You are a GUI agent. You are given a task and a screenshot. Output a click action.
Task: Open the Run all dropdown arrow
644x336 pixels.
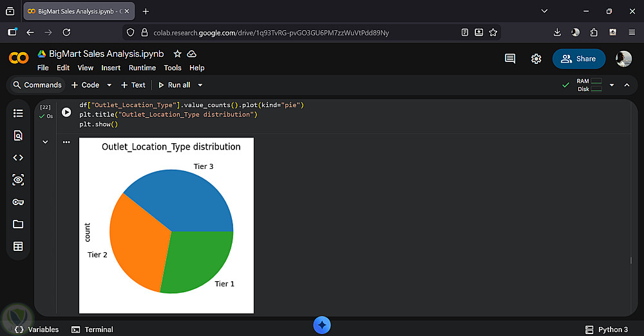click(x=200, y=85)
